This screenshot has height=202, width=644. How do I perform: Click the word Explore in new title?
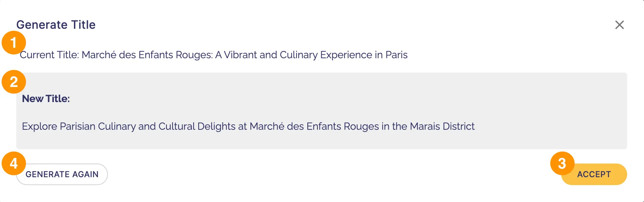tap(39, 127)
